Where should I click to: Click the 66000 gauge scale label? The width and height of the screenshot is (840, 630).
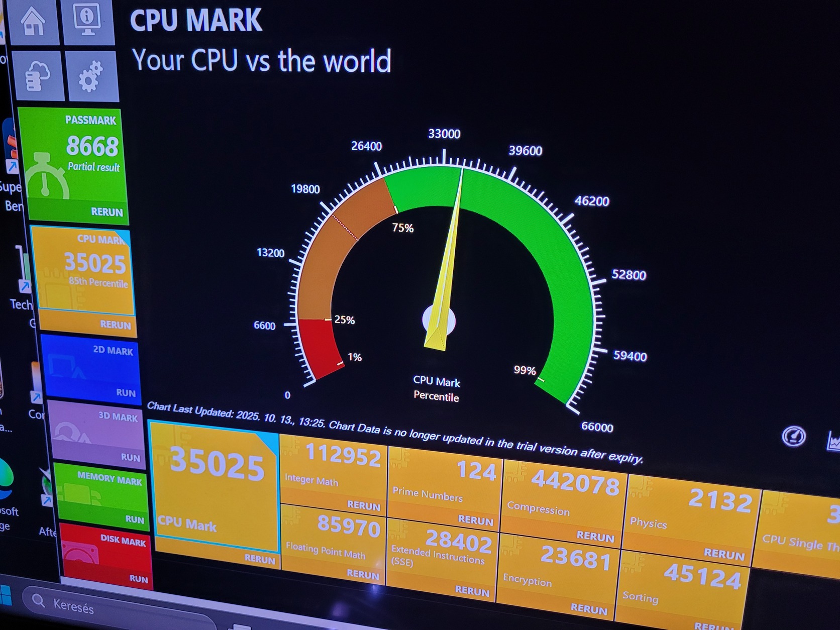coord(597,427)
